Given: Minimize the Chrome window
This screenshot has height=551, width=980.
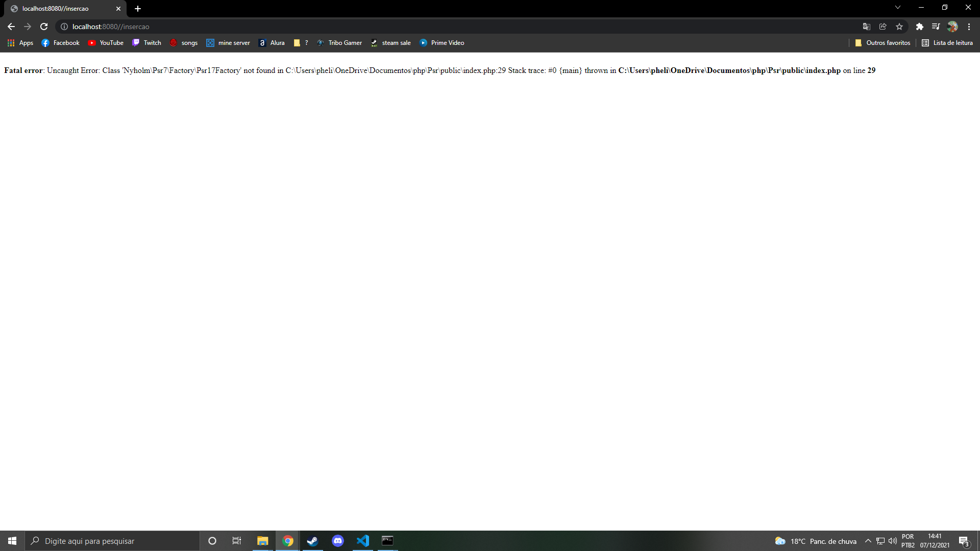Looking at the screenshot, I should 921,7.
